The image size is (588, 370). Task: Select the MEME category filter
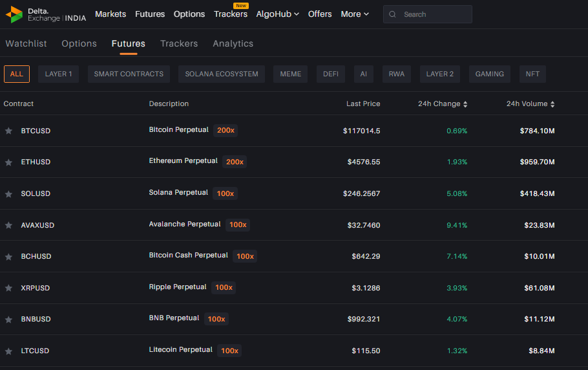coord(290,74)
